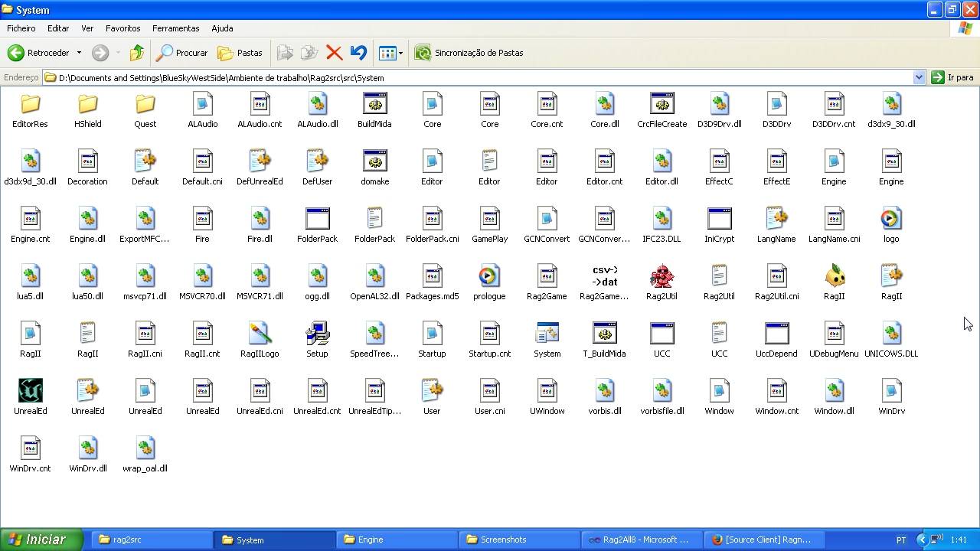Open the Ficheiro menu

pyautogui.click(x=21, y=28)
